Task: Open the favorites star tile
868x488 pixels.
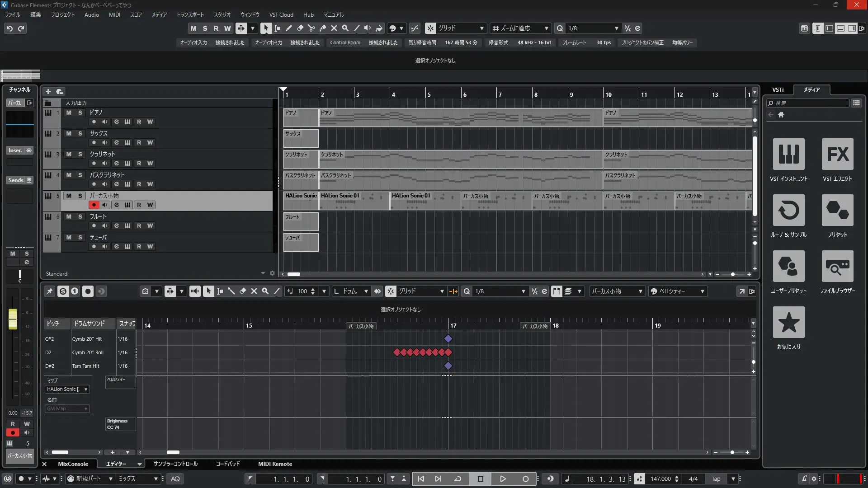Action: (788, 323)
